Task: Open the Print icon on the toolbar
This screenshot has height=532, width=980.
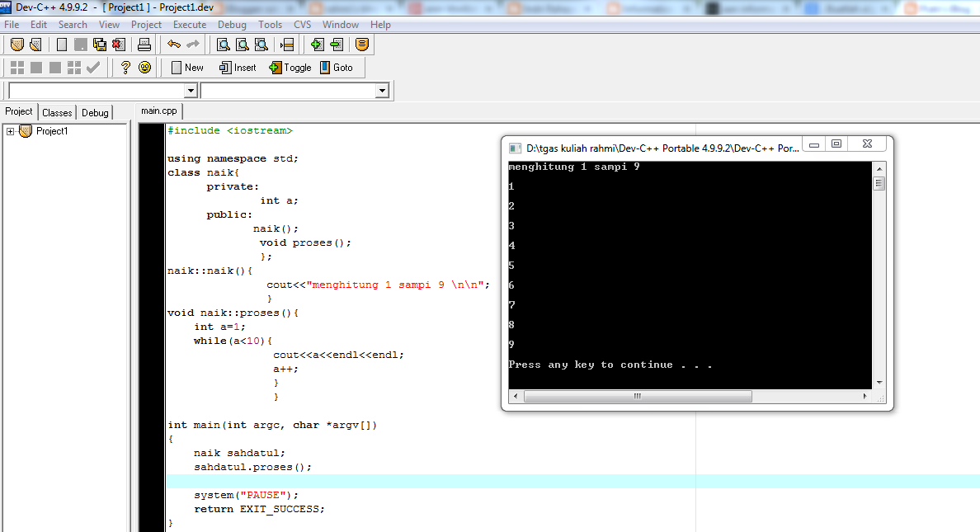Action: (144, 44)
